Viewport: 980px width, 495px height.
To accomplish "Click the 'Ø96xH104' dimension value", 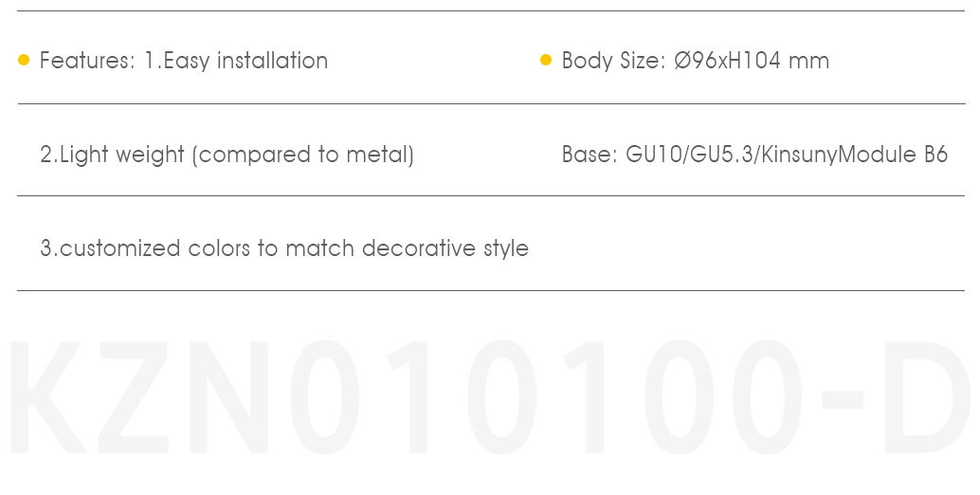I will (x=728, y=61).
